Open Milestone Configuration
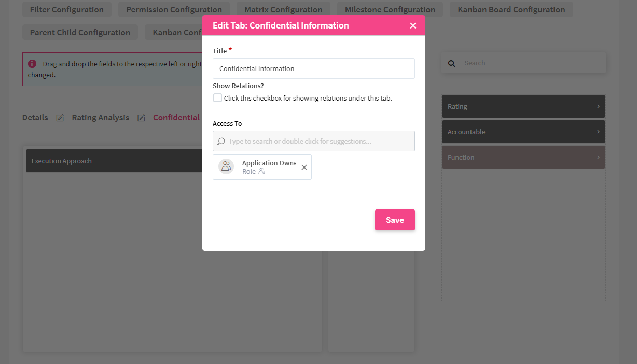Image resolution: width=637 pixels, height=364 pixels. tap(390, 9)
